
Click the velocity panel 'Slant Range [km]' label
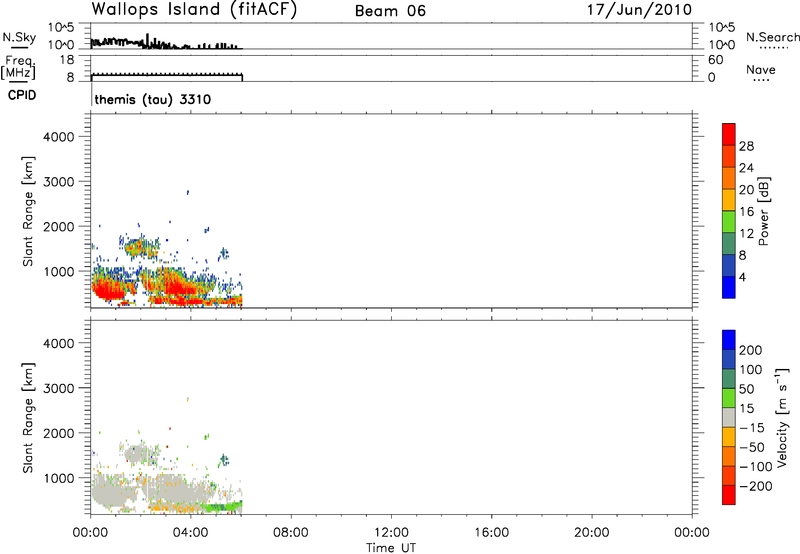28,417
